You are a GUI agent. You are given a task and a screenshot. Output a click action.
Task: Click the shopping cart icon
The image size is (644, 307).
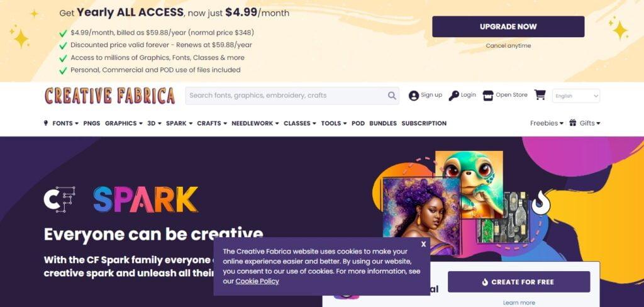click(540, 95)
